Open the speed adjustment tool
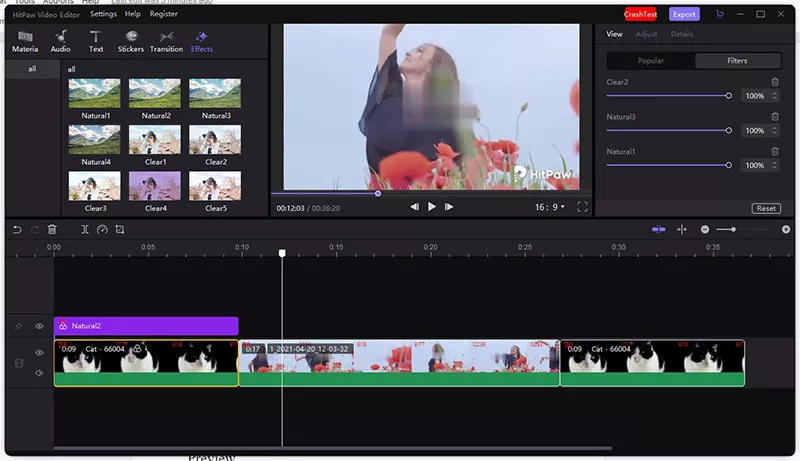Viewport: 800px width, 461px height. click(102, 229)
